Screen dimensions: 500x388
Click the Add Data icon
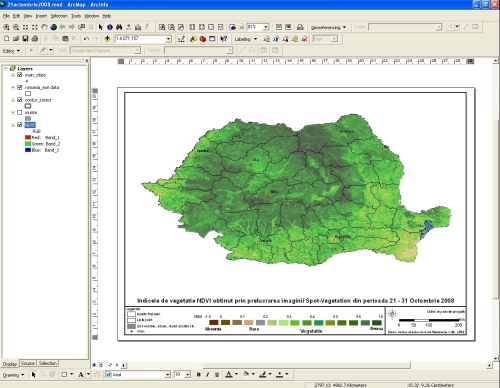coord(107,39)
